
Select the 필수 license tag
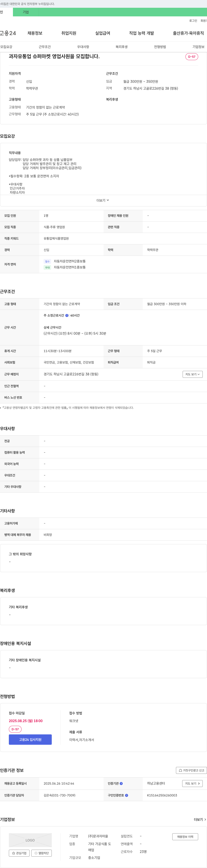pyautogui.click(x=47, y=261)
